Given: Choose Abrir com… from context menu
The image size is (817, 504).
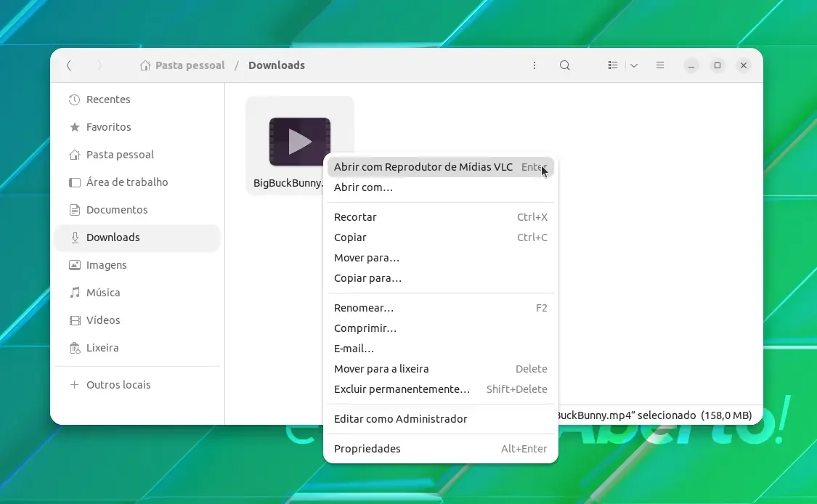Looking at the screenshot, I should (440, 187).
